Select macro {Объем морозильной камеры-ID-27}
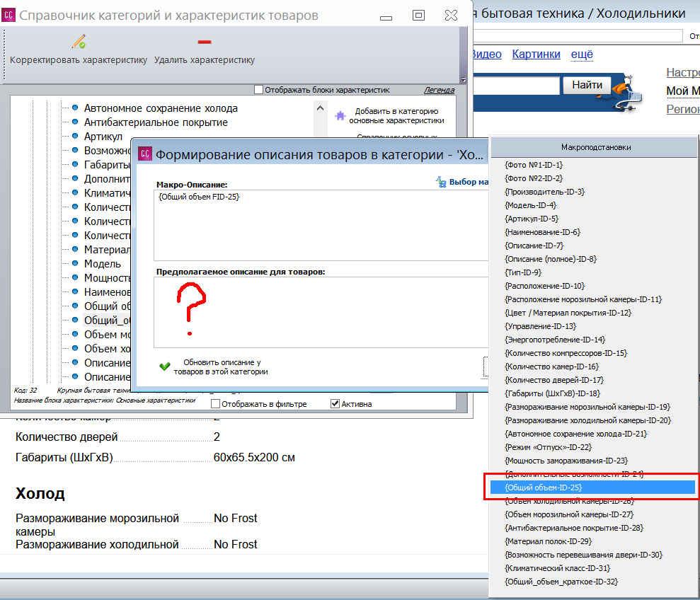Image resolution: width=700 pixels, height=600 pixels. click(x=569, y=514)
